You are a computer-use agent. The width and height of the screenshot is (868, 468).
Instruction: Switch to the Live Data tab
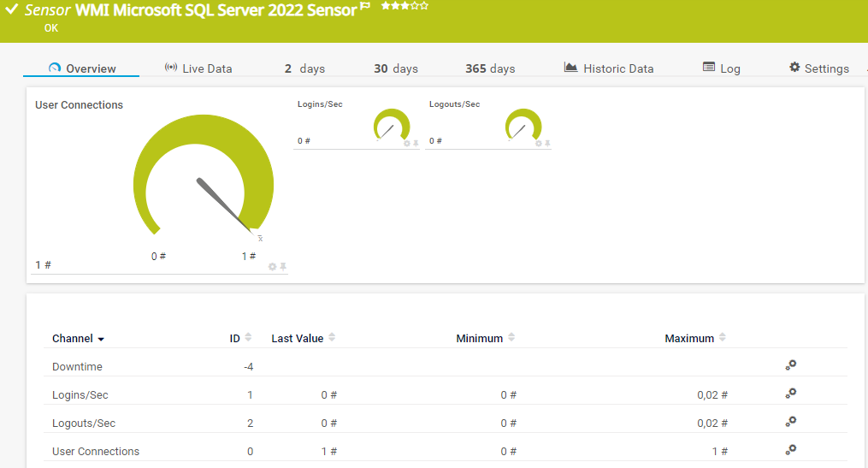[x=198, y=68]
